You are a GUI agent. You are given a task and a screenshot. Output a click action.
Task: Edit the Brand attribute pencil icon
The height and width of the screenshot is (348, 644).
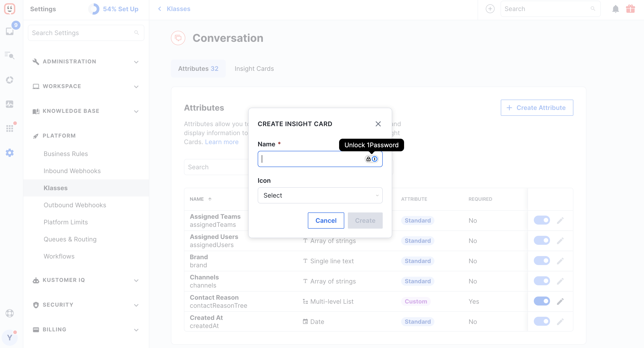tap(560, 261)
